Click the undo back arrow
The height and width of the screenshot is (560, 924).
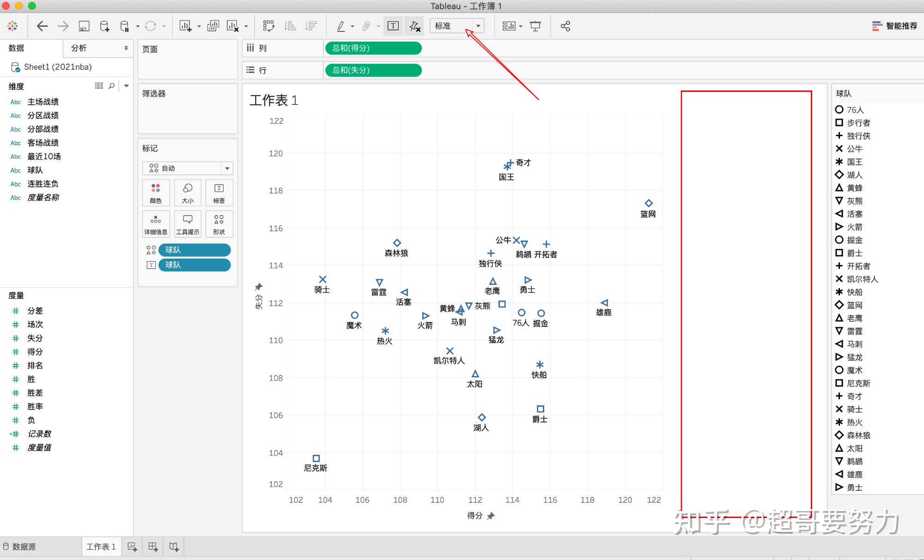(x=42, y=26)
